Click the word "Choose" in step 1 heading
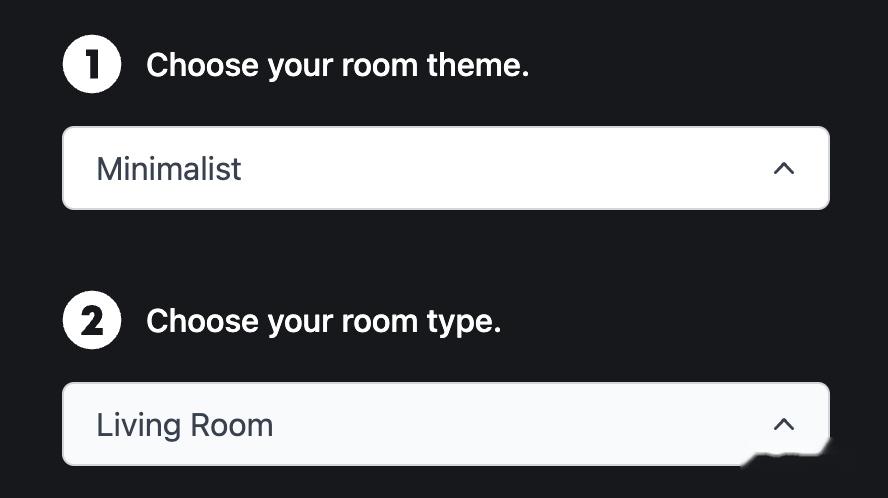Viewport: 888px width, 498px height. (x=202, y=66)
